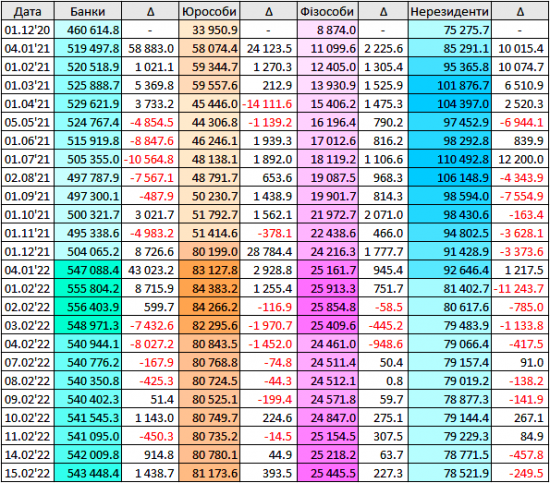The height and width of the screenshot is (483, 550).
Task: Click the Фізособи value 25 913.3
Action: 327,289
